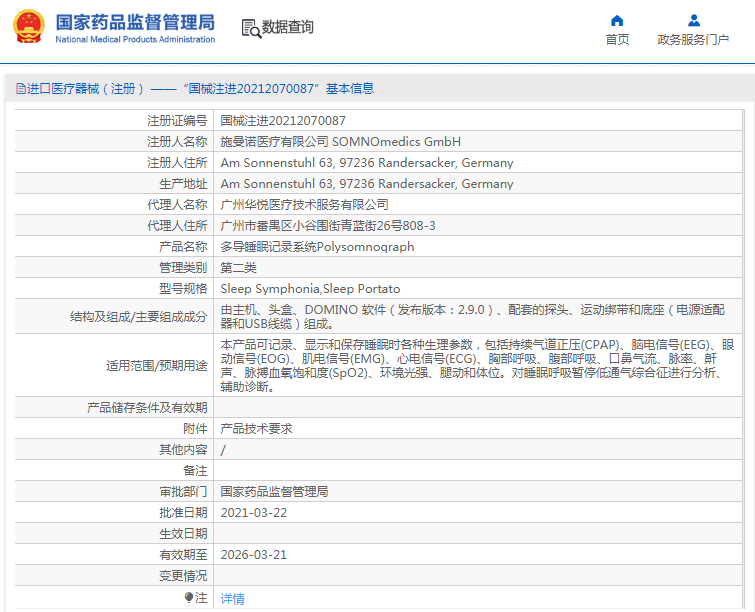755x612 pixels.
Task: Click the 结构及组成/主要组成成分 label
Action: [x=139, y=316]
